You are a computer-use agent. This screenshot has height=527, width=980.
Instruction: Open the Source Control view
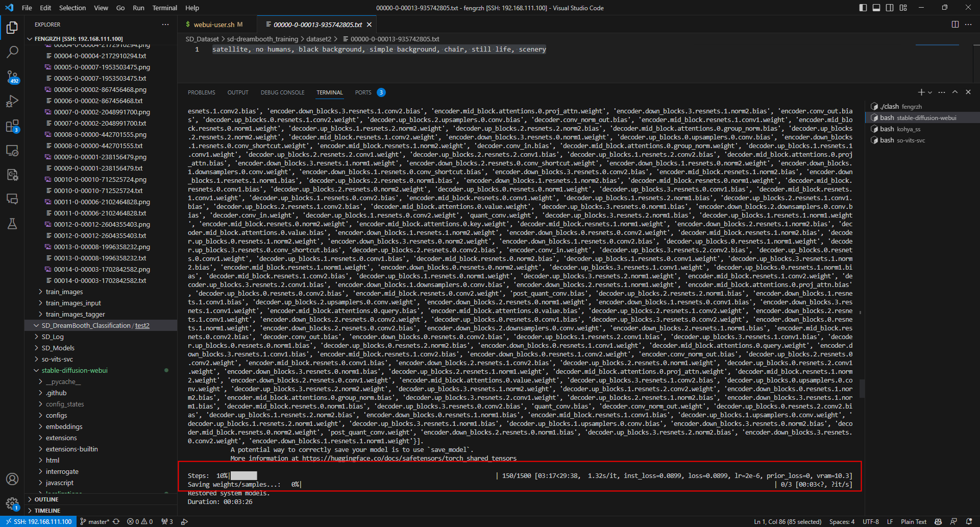(x=12, y=77)
